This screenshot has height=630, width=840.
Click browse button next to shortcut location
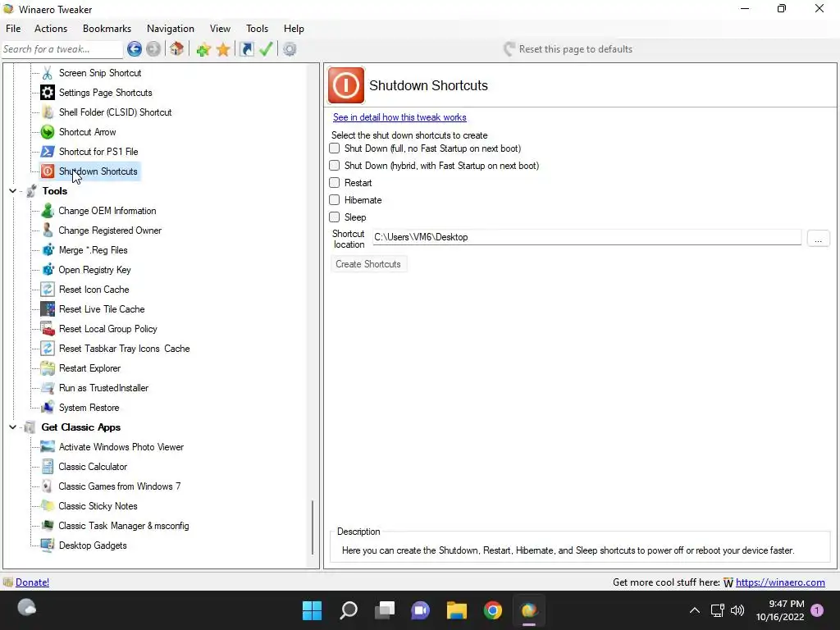[x=818, y=238]
